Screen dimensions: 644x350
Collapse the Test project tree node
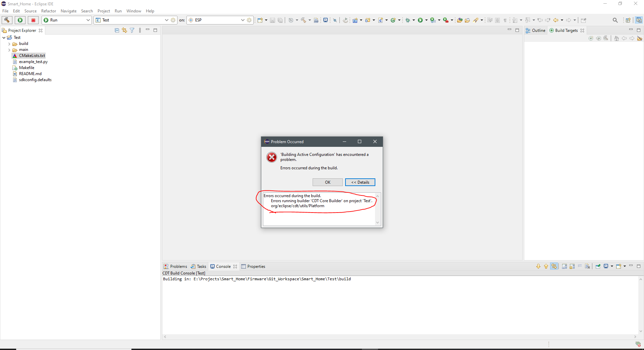coord(4,38)
